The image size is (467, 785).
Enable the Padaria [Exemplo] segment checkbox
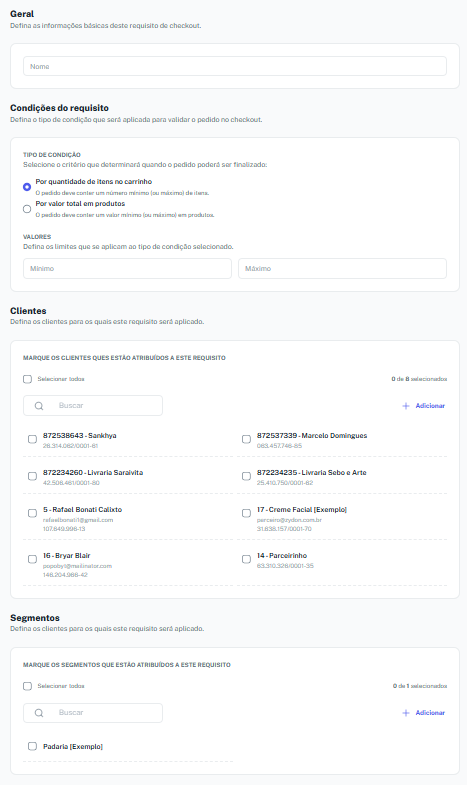pos(33,746)
